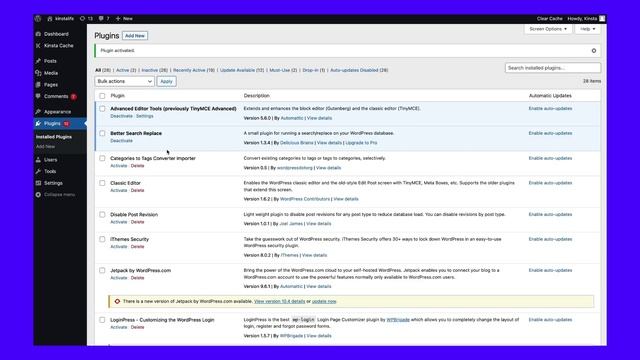Open the Howdy Kinsta avatar

coord(602,18)
